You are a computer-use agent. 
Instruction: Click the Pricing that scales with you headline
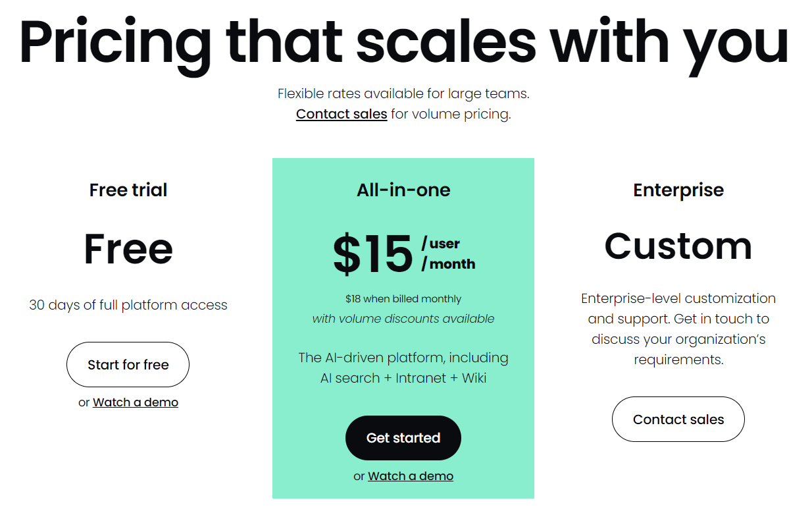pyautogui.click(x=404, y=41)
